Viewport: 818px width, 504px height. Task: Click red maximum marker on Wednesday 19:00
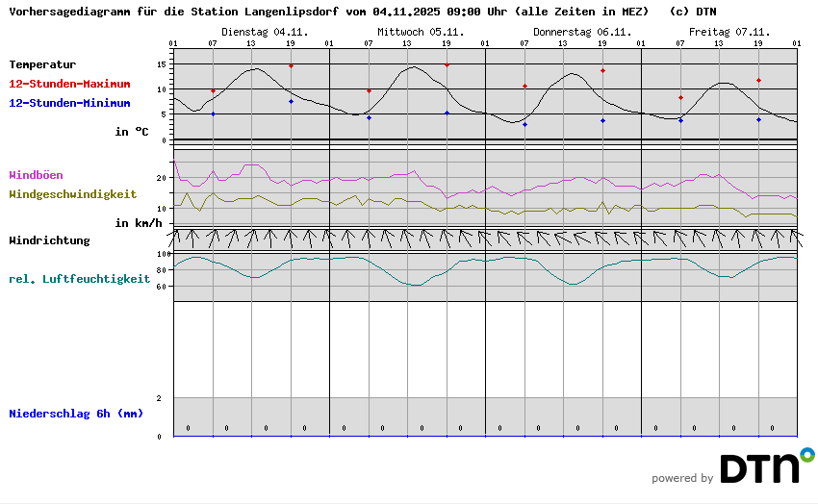click(x=447, y=64)
